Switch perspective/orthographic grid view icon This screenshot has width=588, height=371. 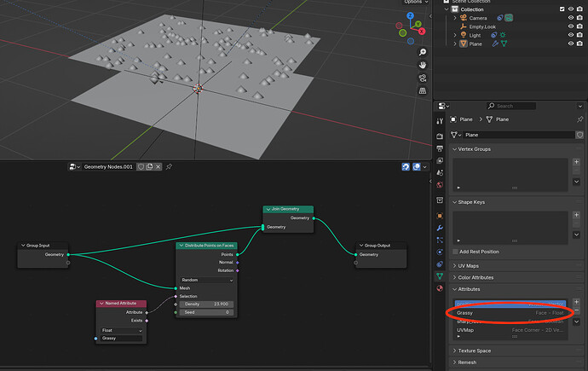423,90
